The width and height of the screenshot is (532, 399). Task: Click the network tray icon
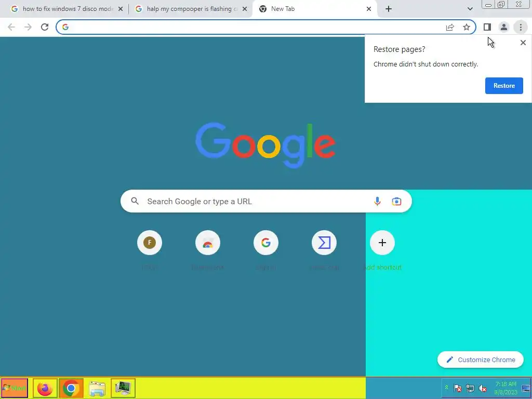click(470, 388)
